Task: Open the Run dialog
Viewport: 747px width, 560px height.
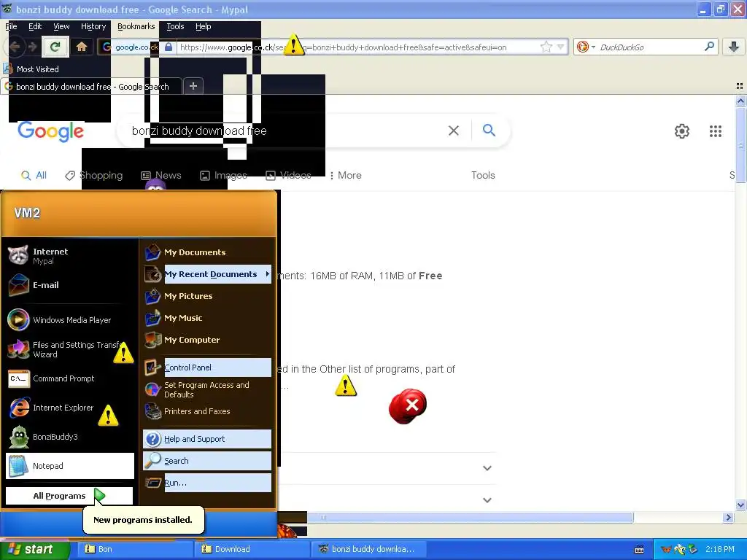Action: (207, 483)
